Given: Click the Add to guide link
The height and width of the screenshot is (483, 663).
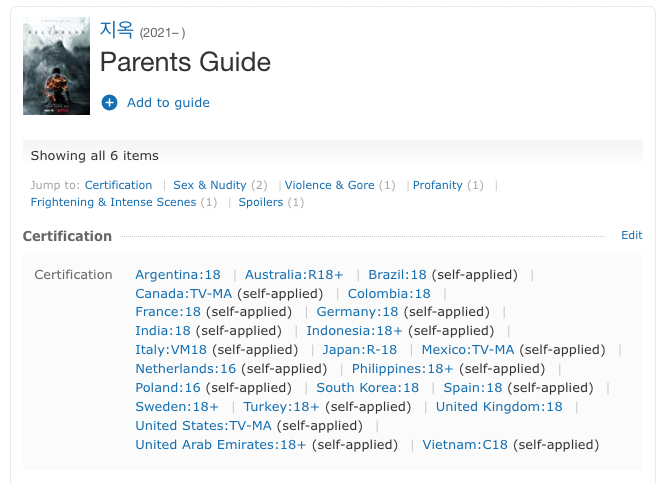Looking at the screenshot, I should (x=168, y=102).
